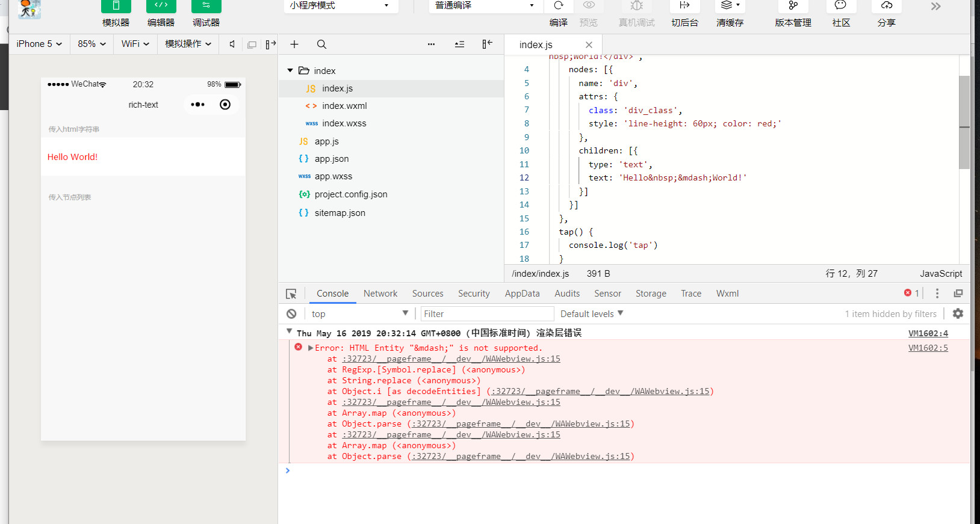Switch to the Wxml tab
Viewport: 980px width, 524px height.
727,294
